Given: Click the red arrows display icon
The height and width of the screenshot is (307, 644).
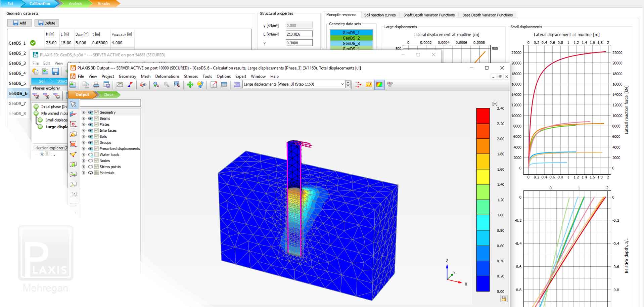Looking at the screenshot, I should click(x=358, y=85).
